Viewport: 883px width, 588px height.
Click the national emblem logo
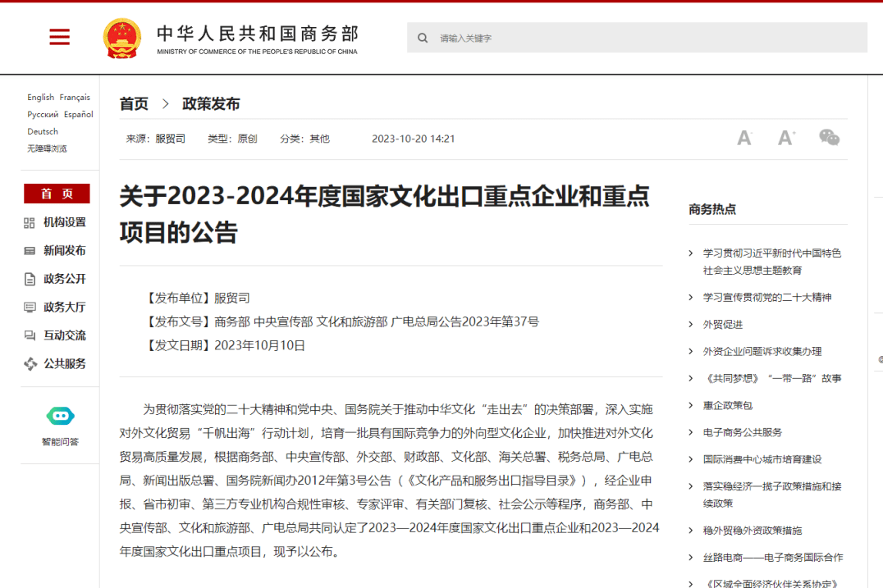122,38
